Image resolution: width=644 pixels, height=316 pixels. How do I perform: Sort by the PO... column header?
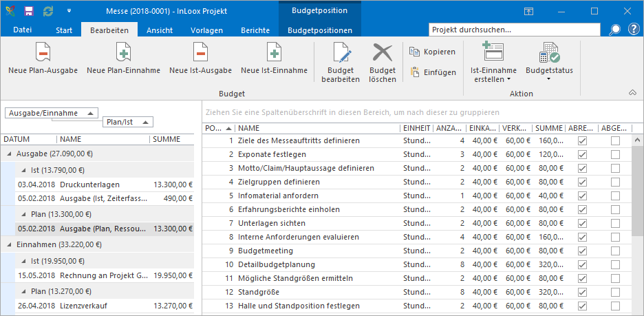(x=219, y=129)
